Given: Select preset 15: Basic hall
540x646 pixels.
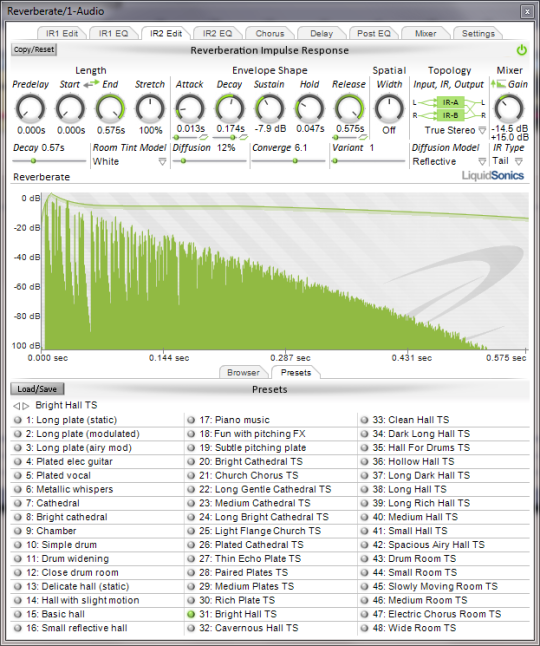Looking at the screenshot, I should [97, 614].
